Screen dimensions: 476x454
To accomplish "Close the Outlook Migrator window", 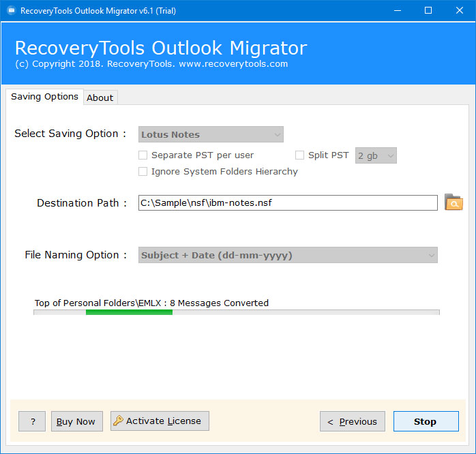I will pos(460,11).
